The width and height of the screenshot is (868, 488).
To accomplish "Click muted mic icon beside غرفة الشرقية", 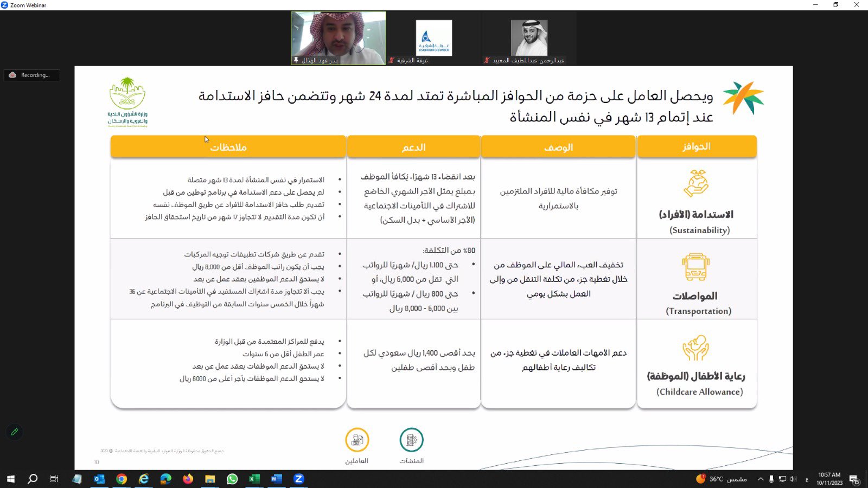I will pos(391,60).
